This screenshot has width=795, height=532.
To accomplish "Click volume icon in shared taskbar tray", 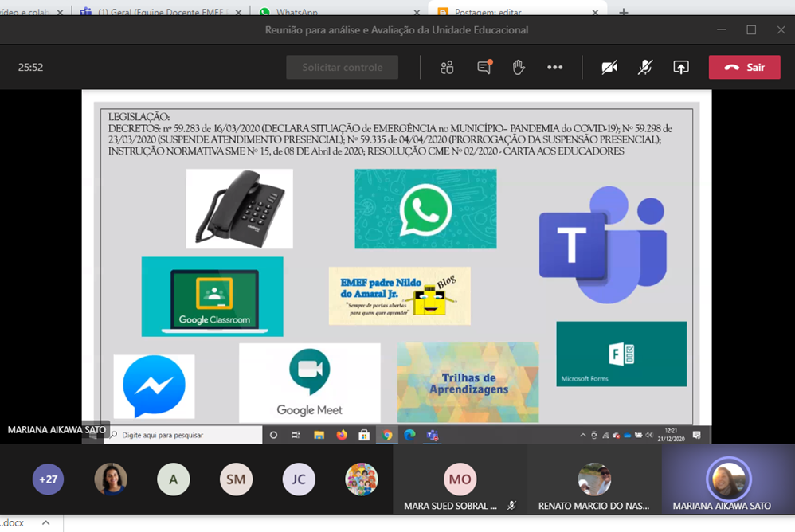I will point(648,435).
